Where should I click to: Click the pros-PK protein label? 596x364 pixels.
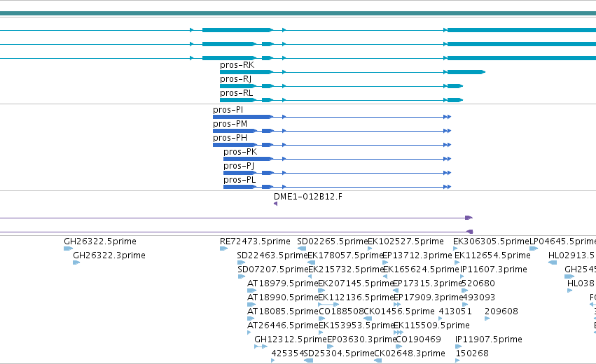point(240,152)
